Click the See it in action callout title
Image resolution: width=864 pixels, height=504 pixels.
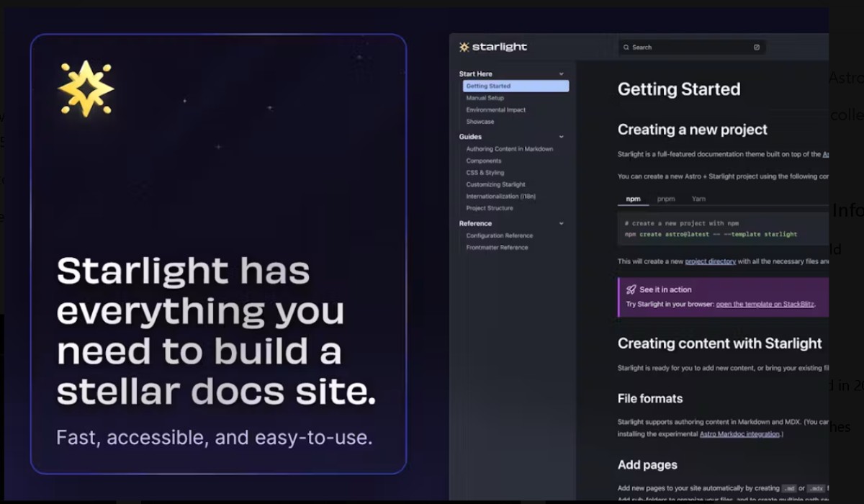coord(665,289)
